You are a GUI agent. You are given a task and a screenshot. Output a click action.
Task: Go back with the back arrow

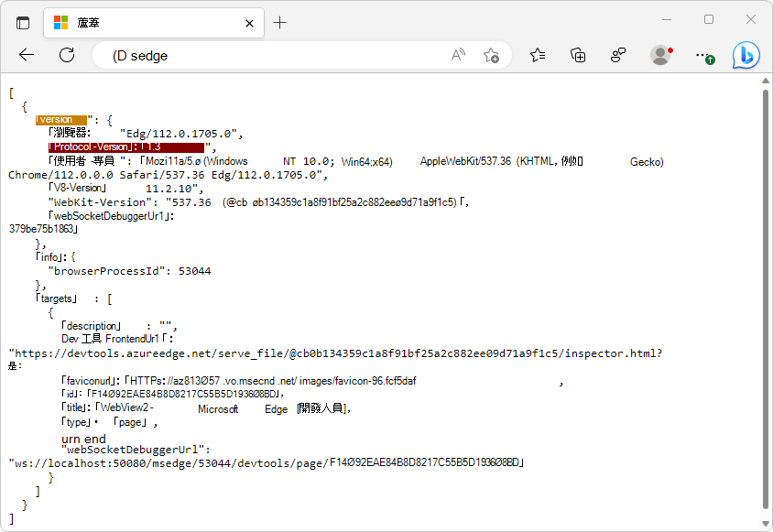27,55
